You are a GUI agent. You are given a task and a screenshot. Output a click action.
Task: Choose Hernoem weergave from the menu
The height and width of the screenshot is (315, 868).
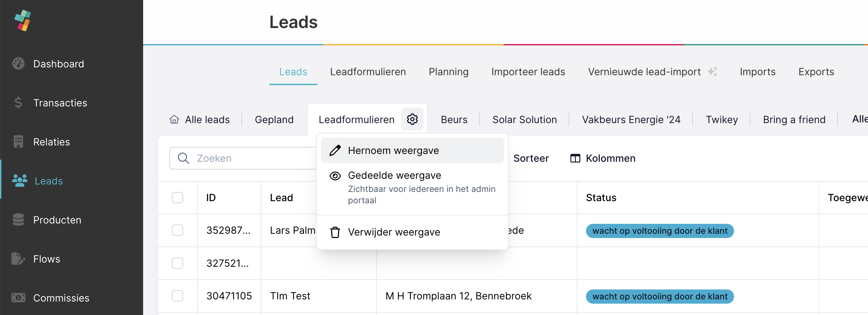tap(393, 150)
